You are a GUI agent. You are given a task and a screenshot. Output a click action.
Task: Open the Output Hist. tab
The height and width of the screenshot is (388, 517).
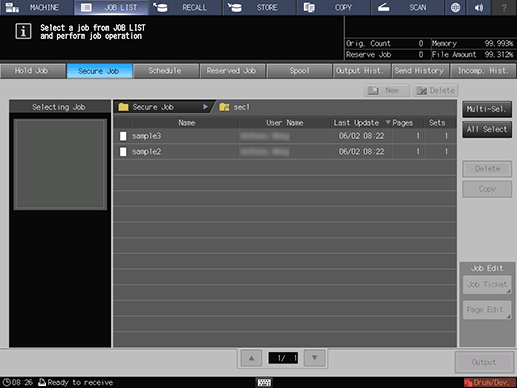click(361, 71)
